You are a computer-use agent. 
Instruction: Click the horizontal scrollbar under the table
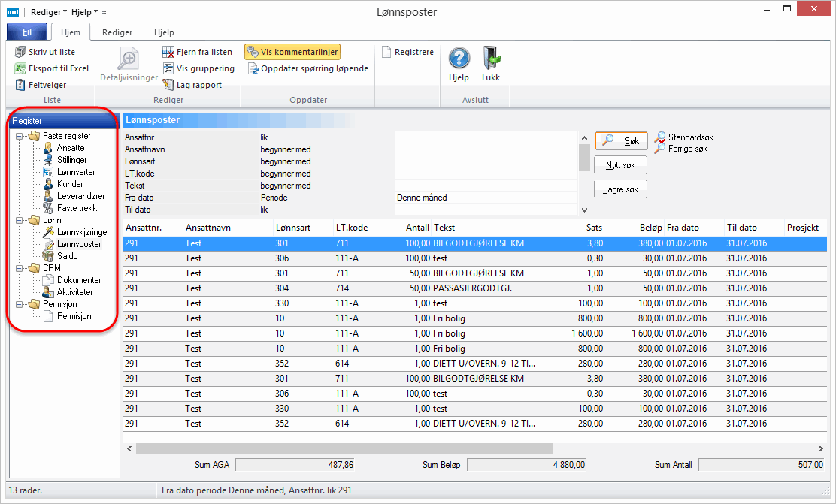(x=344, y=448)
